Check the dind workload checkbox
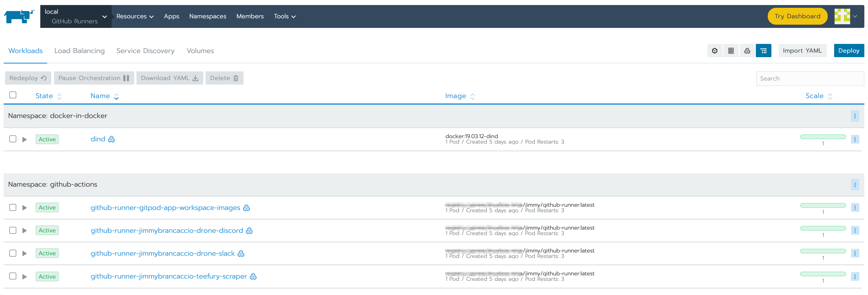This screenshot has height=295, width=868. (13, 139)
